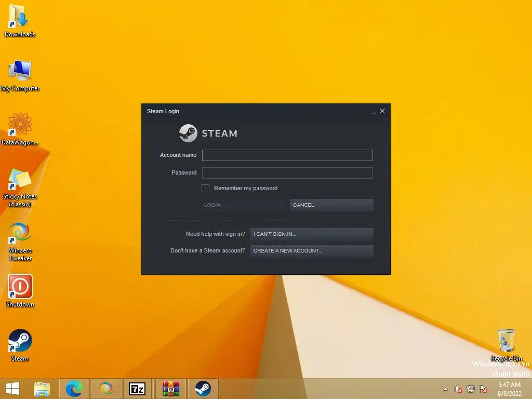This screenshot has width=532, height=399.
Task: Focus the Account name input field
Action: pos(287,155)
